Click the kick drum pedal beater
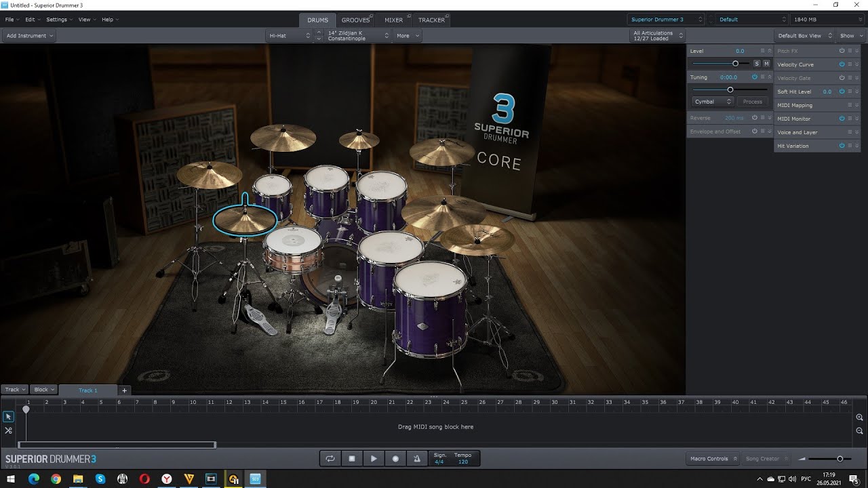The height and width of the screenshot is (488, 868). 338,281
